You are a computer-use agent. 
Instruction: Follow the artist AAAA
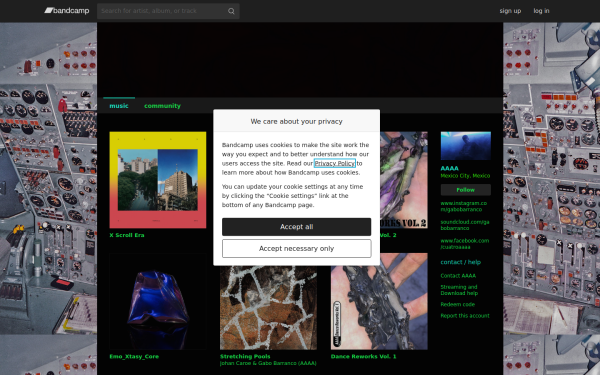pyautogui.click(x=466, y=190)
